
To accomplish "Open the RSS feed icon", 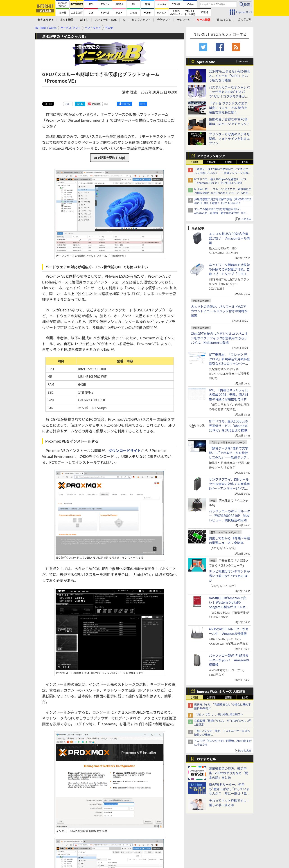I will pyautogui.click(x=236, y=47).
